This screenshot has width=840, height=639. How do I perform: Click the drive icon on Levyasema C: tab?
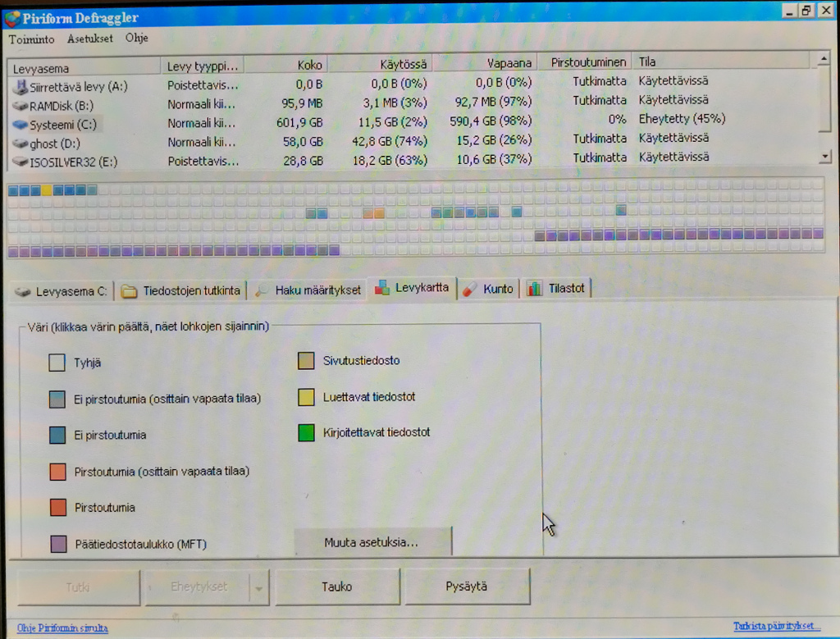[x=23, y=291]
